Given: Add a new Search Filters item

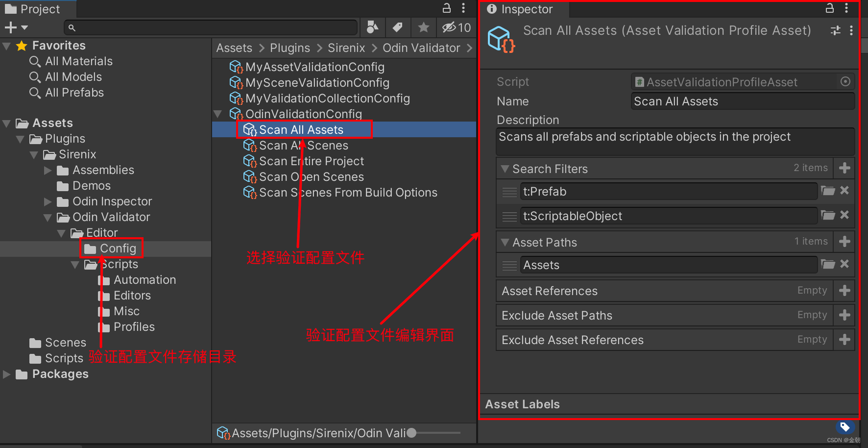Looking at the screenshot, I should [844, 168].
